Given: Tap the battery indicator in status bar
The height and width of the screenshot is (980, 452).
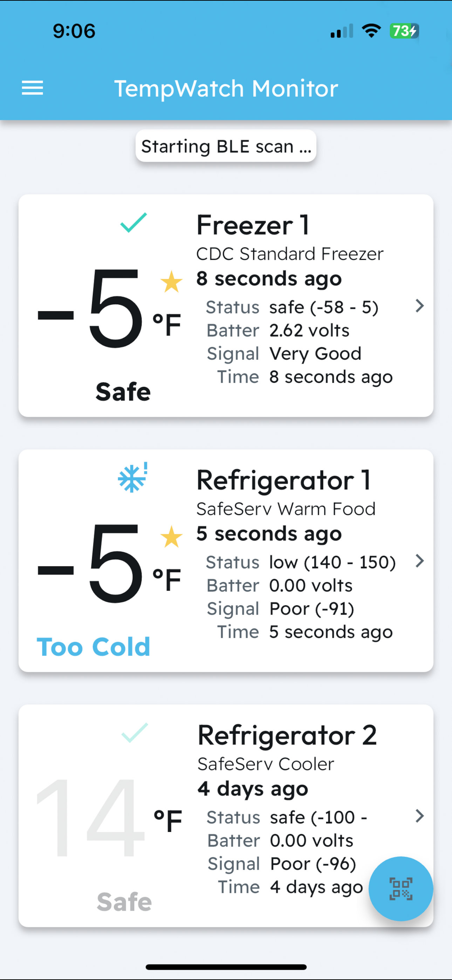Looking at the screenshot, I should 404,31.
